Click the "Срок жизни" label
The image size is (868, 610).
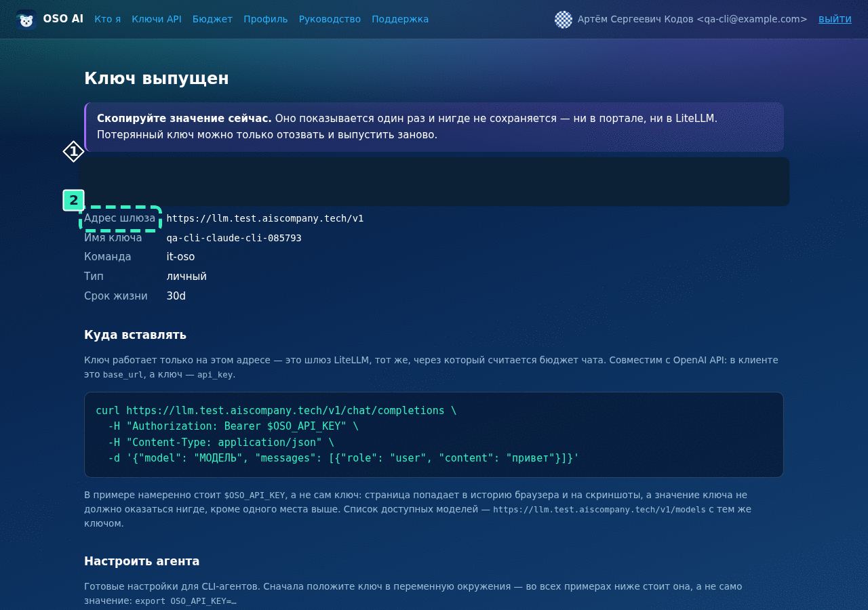coord(116,296)
